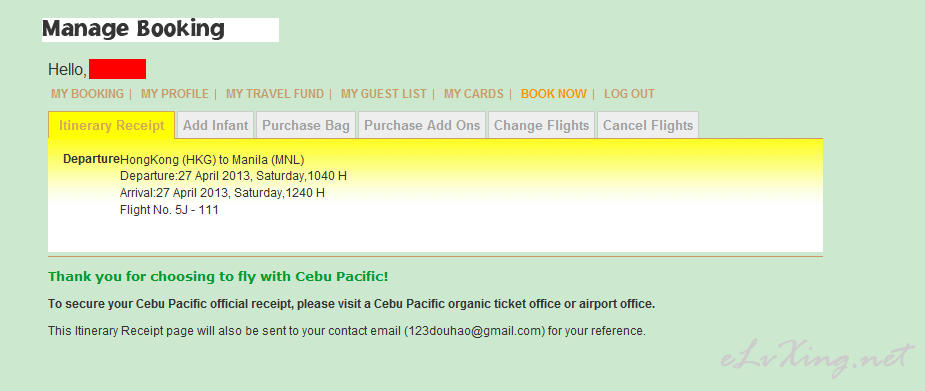Switch to Change Flights tab
Screen dimensions: 925x391
[542, 125]
